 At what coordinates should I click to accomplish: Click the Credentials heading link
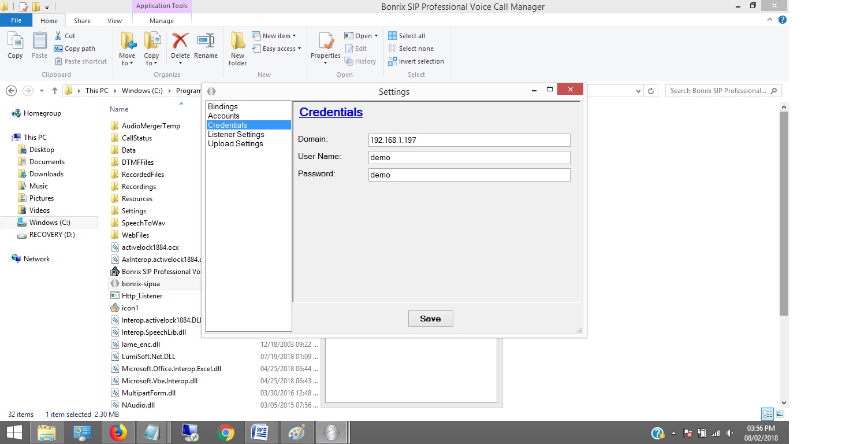pyautogui.click(x=331, y=112)
